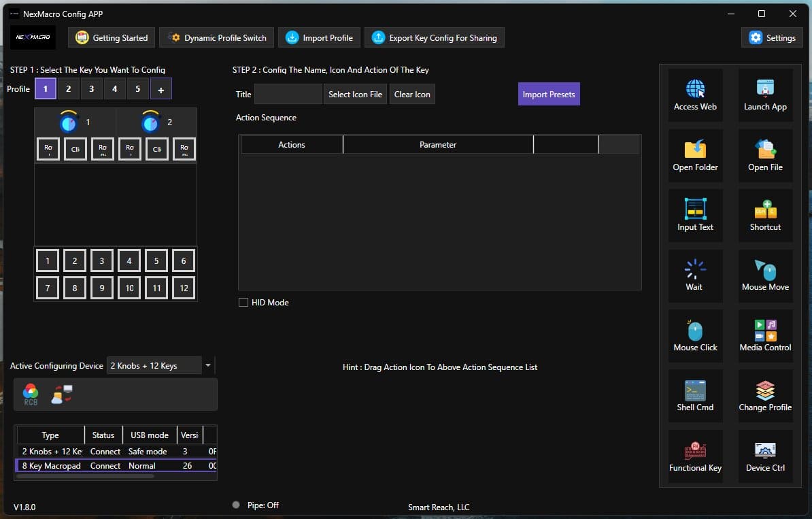Choose the Shortcut action icon
Viewport: 812px width, 519px height.
pyautogui.click(x=765, y=215)
